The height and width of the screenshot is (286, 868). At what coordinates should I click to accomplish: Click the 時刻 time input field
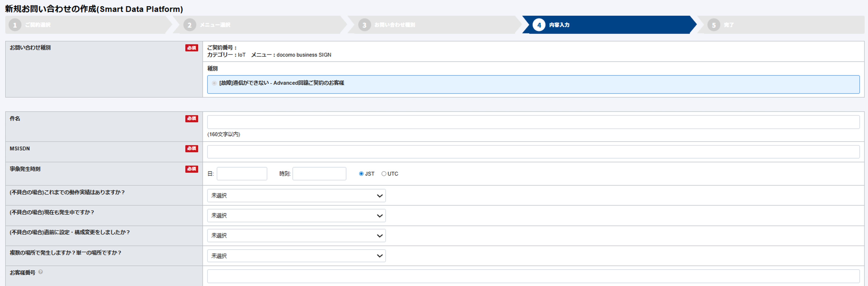click(319, 174)
